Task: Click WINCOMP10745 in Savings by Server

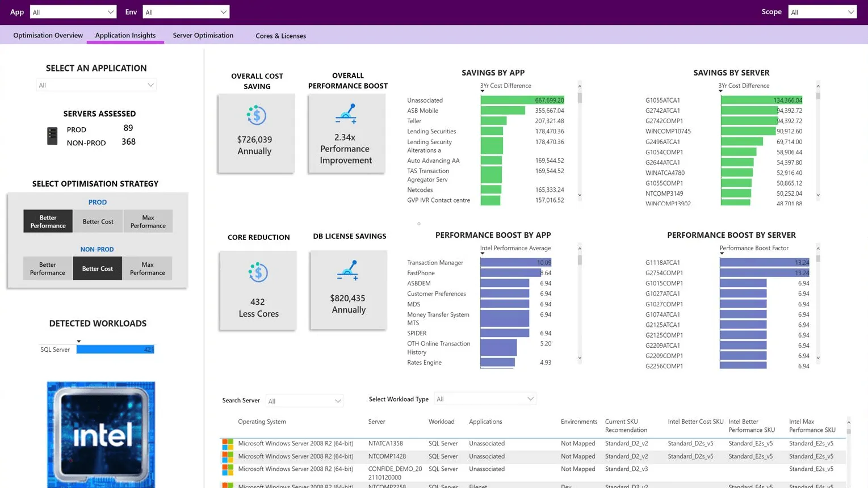Action: tap(668, 131)
